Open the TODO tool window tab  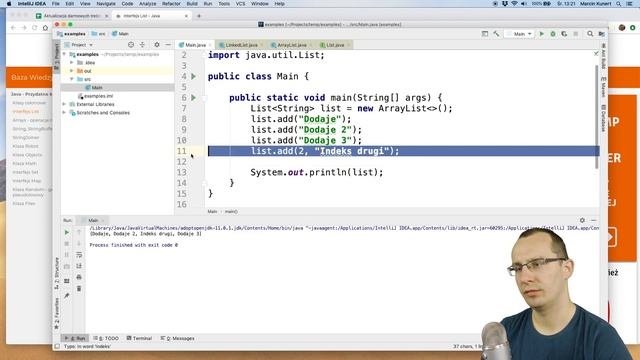[x=106, y=338]
